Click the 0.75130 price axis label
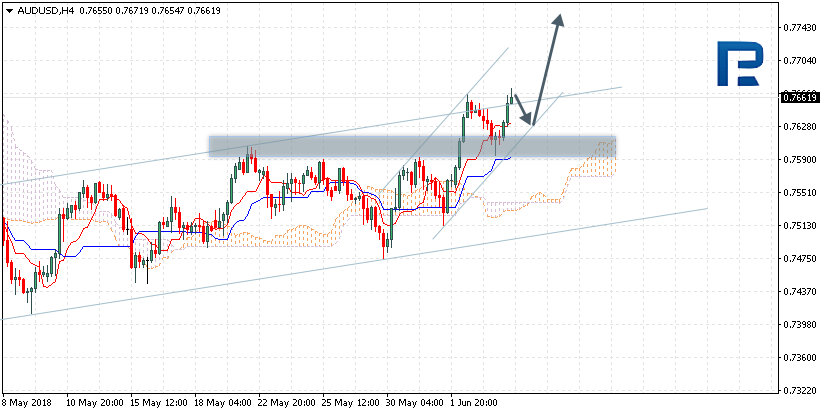Image resolution: width=821 pixels, height=414 pixels. (x=800, y=226)
